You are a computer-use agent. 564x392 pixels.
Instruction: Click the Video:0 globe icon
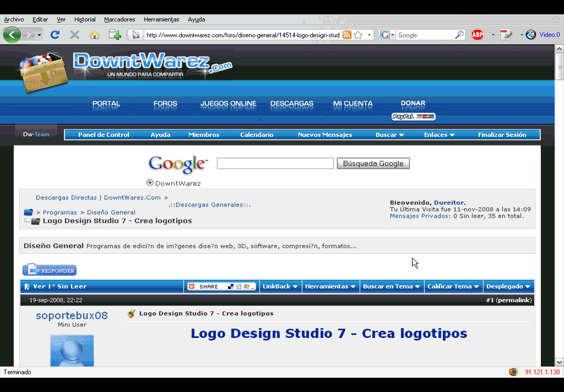531,35
